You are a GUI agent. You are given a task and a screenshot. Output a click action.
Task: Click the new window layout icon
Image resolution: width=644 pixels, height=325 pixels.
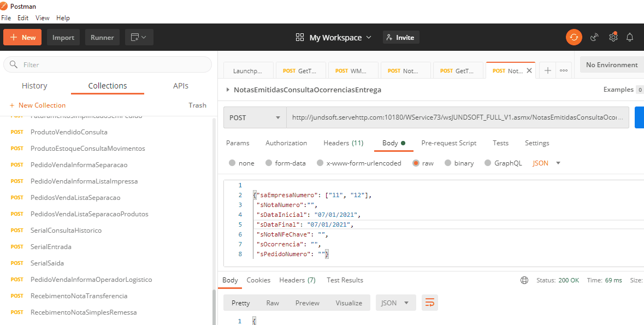point(139,37)
